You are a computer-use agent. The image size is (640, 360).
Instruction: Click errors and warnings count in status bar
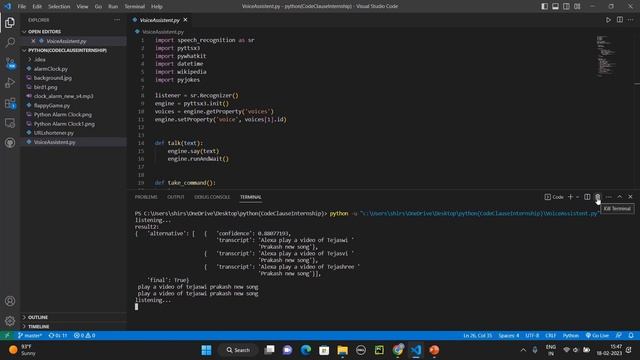[84, 335]
